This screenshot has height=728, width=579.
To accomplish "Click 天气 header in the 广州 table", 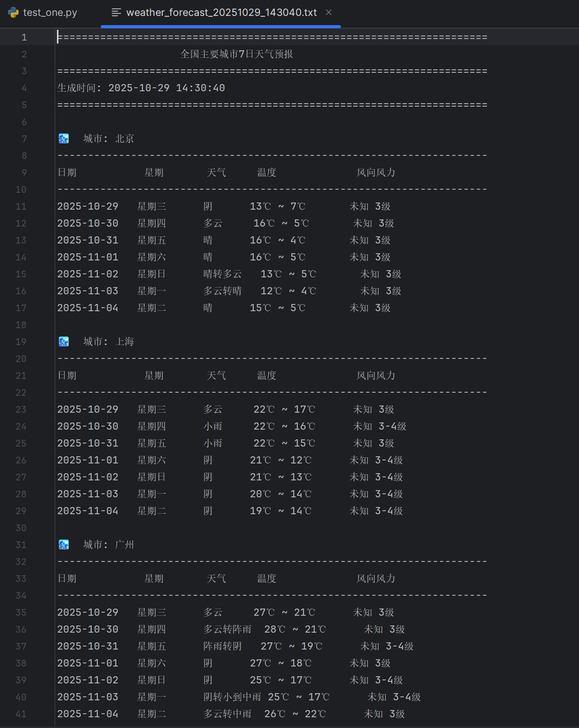I will 216,578.
